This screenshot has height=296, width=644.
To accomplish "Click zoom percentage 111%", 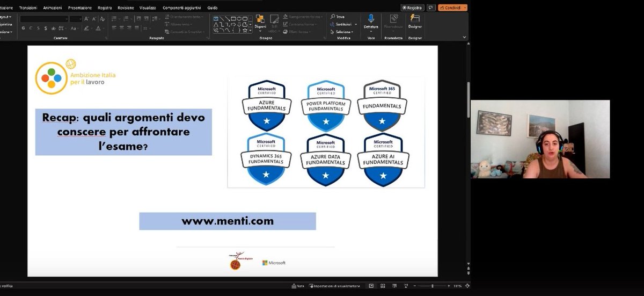I will (x=458, y=286).
